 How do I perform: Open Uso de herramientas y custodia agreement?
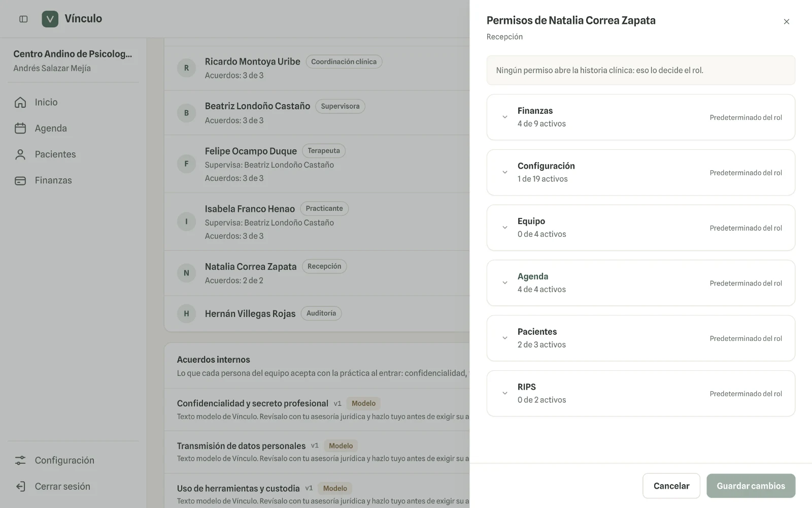pyautogui.click(x=238, y=488)
